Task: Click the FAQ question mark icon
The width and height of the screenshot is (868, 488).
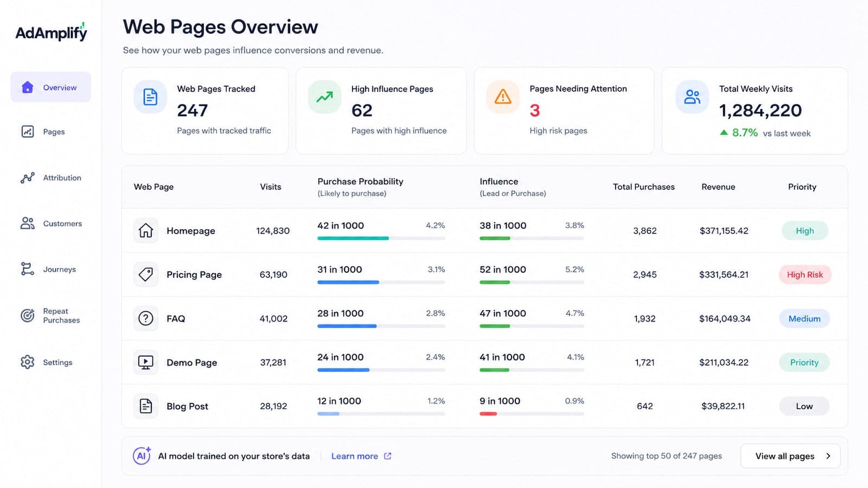Action: click(x=146, y=318)
